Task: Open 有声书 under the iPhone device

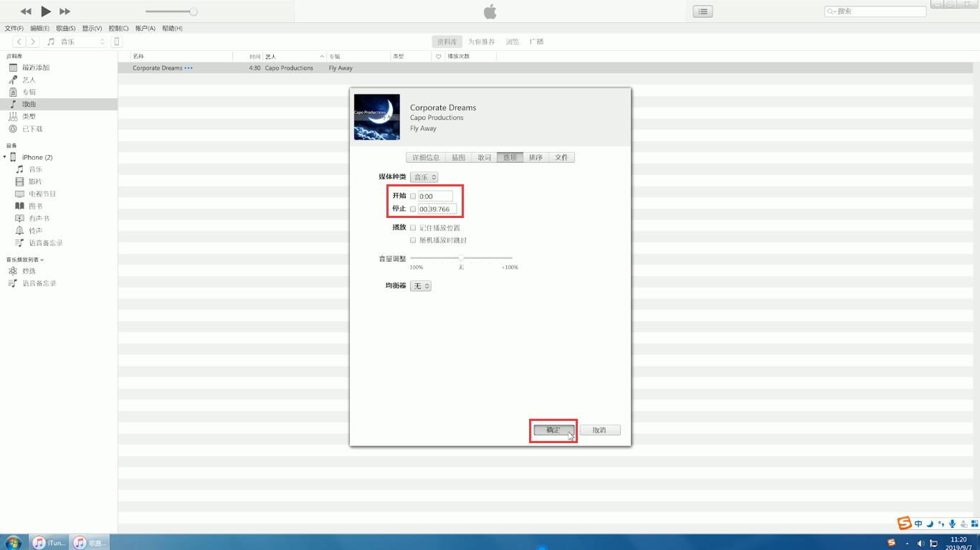Action: (39, 218)
